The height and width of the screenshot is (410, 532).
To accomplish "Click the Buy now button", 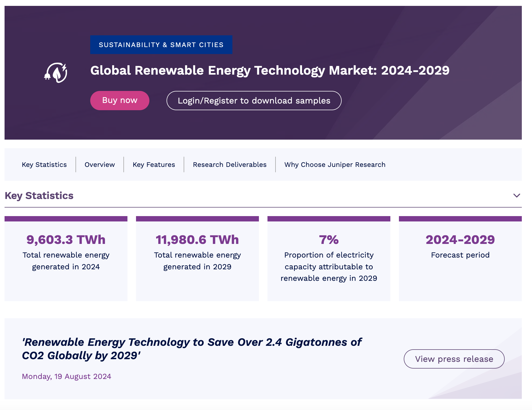I will tap(119, 100).
